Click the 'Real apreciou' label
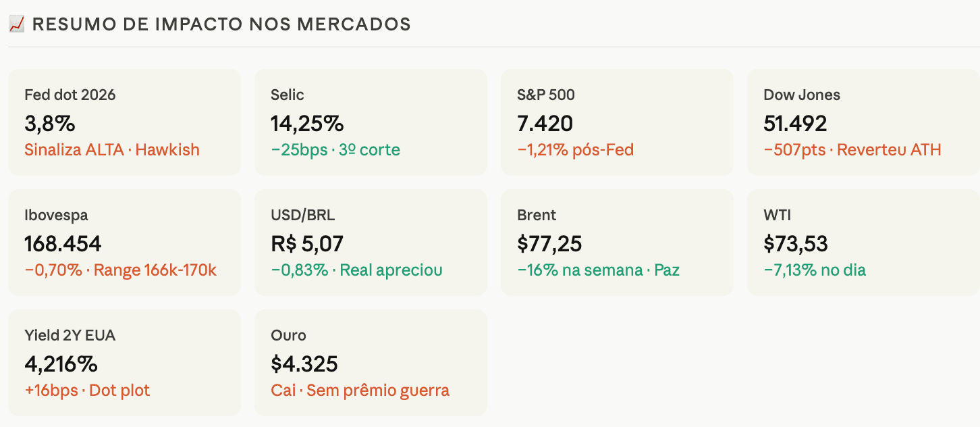Viewport: 980px width, 427px height. (391, 270)
